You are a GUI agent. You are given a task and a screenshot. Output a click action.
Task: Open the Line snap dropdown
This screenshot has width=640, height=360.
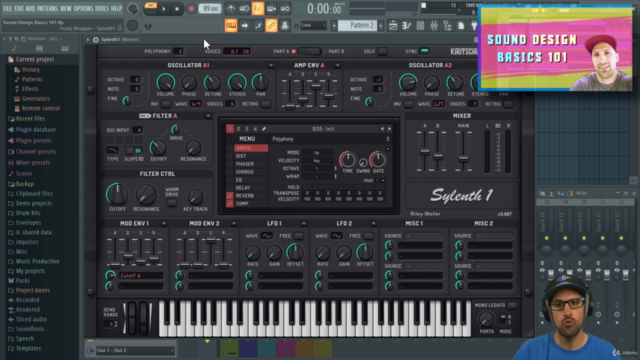click(313, 26)
